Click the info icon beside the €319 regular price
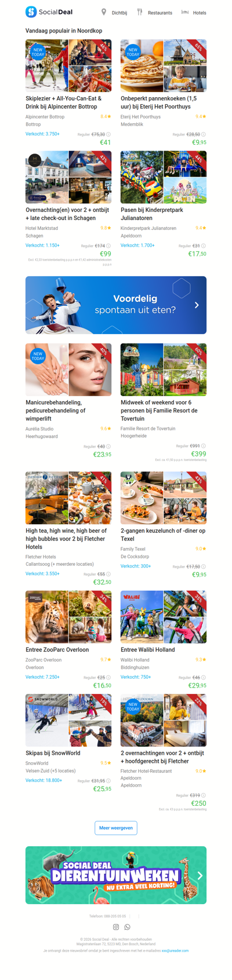232x980 pixels. pyautogui.click(x=204, y=795)
